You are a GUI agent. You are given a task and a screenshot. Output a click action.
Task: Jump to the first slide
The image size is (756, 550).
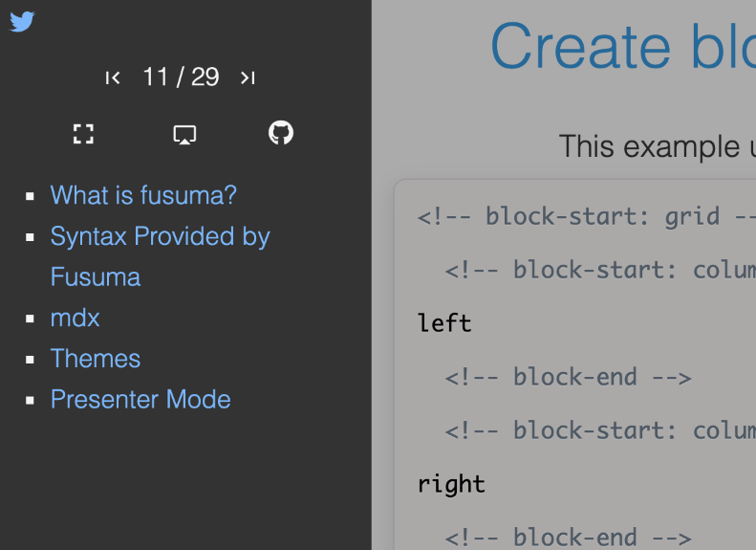click(113, 77)
